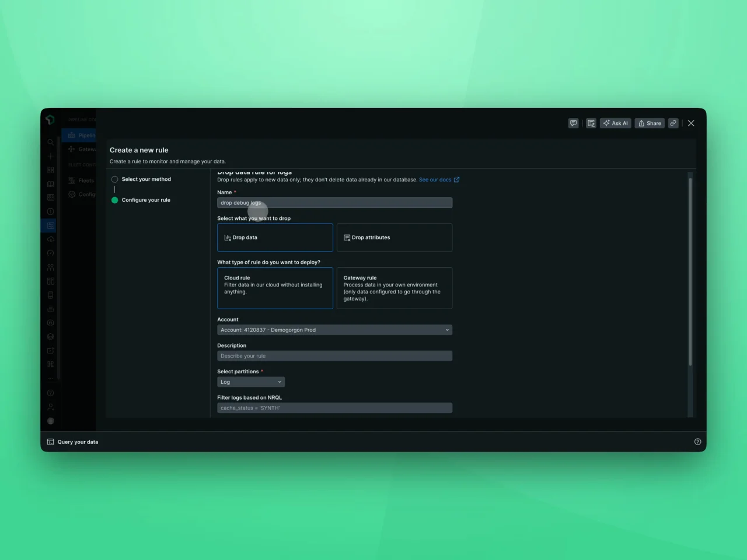Open search via the magnifier sidebar icon

(x=50, y=142)
